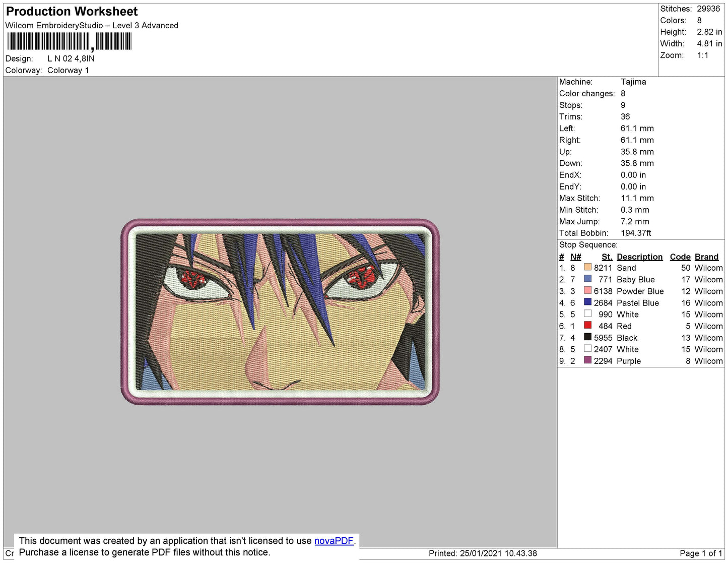This screenshot has width=728, height=563.
Task: Click the 'Description' column header
Action: [x=639, y=257]
